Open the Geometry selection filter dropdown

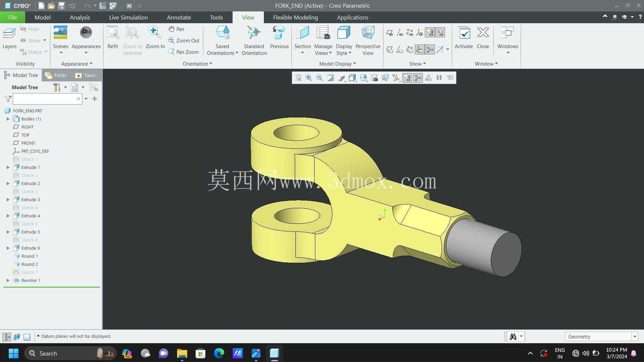pyautogui.click(x=635, y=336)
